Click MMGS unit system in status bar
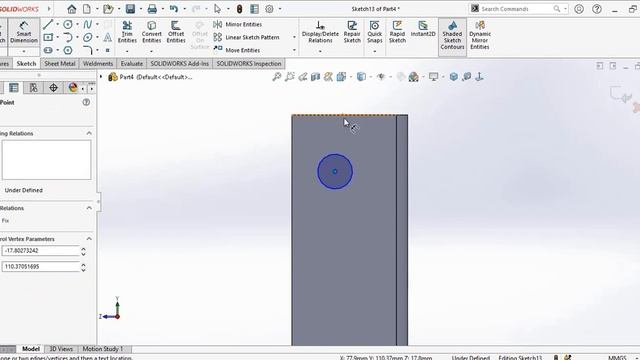 (x=617, y=358)
